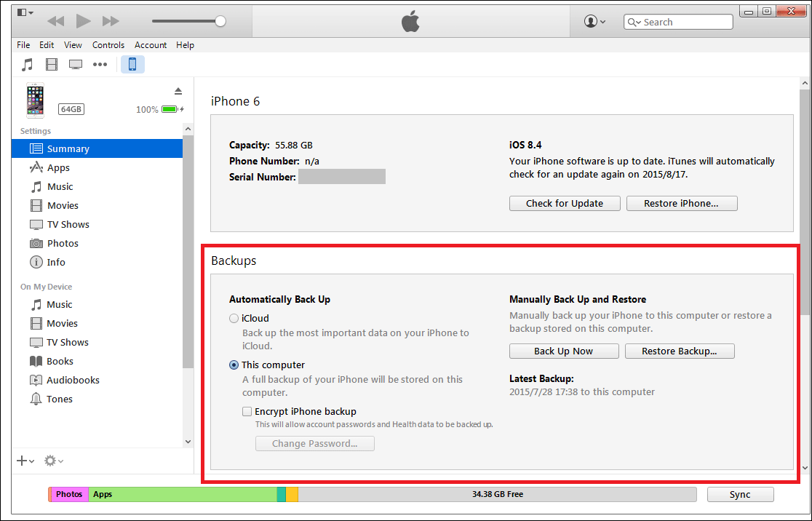Open the View menu
This screenshot has height=521, width=812.
click(x=73, y=45)
